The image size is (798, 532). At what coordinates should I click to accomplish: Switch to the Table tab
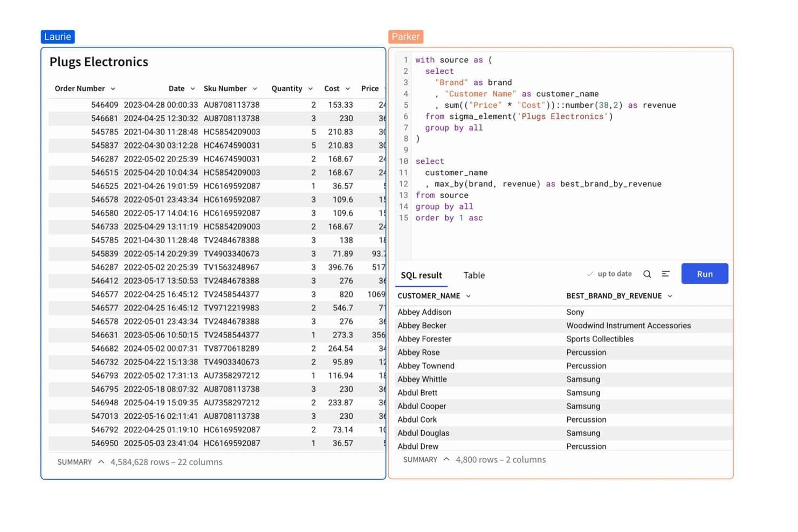pos(474,275)
